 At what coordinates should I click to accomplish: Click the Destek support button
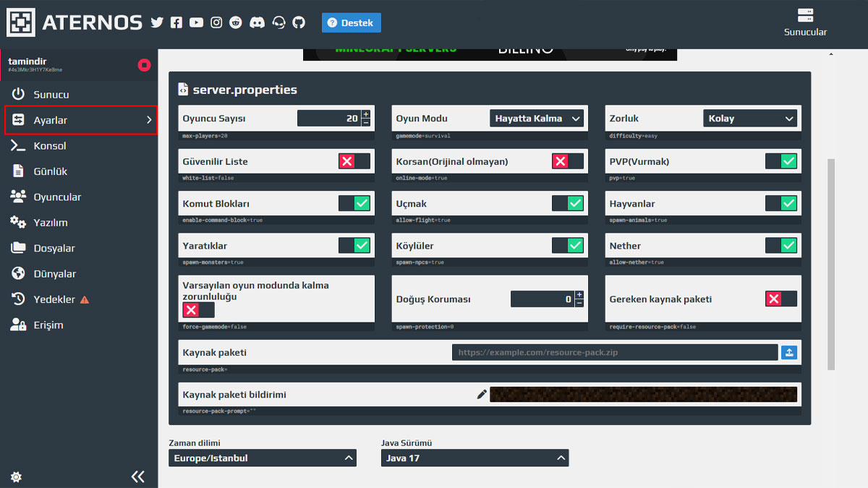[x=351, y=23]
